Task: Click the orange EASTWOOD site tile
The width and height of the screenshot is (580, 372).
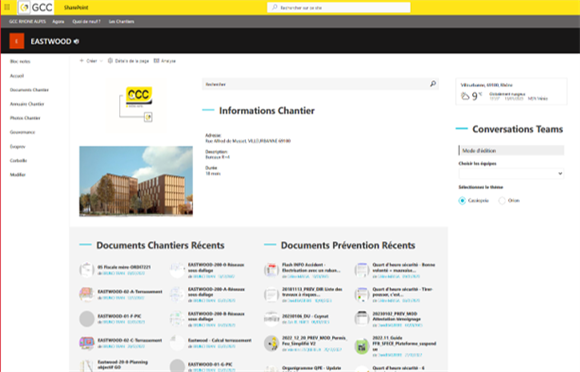Action: click(17, 41)
